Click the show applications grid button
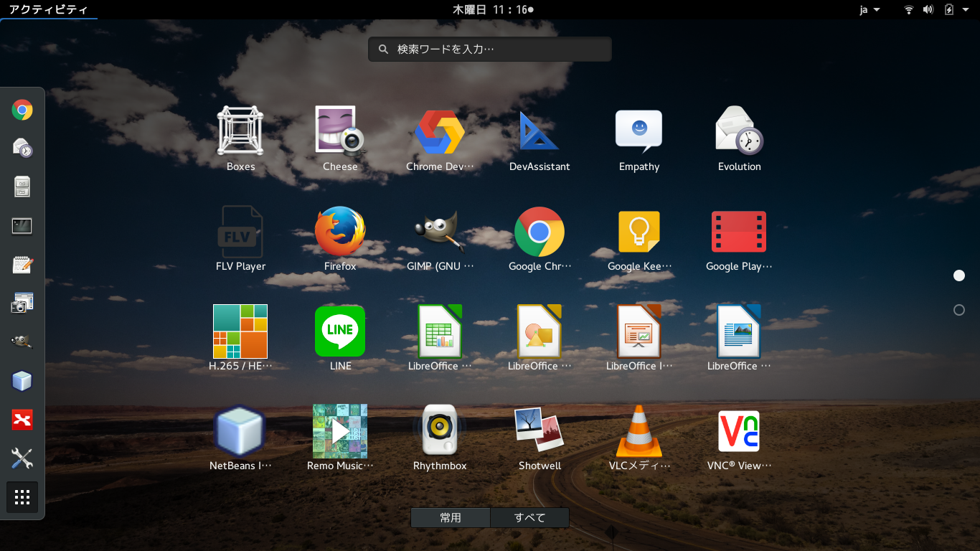Image resolution: width=980 pixels, height=551 pixels. (x=22, y=497)
